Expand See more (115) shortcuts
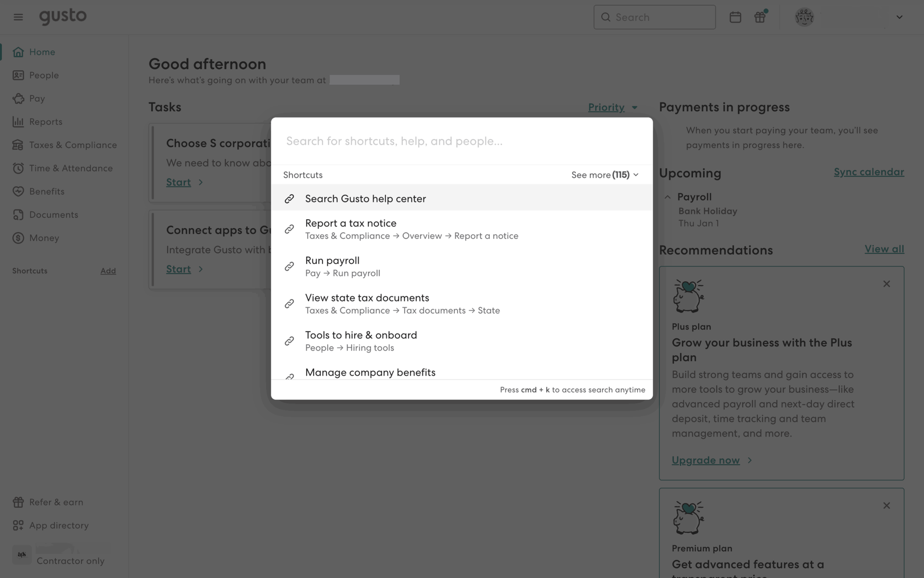The image size is (924, 578). pyautogui.click(x=605, y=175)
